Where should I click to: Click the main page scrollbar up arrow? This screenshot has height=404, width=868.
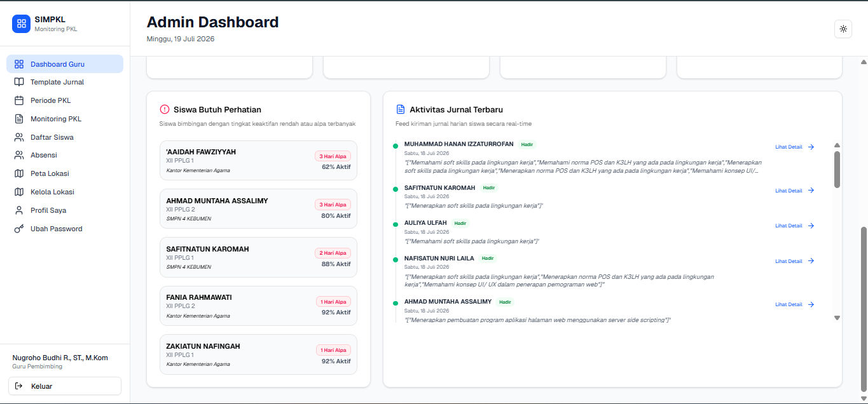(864, 62)
